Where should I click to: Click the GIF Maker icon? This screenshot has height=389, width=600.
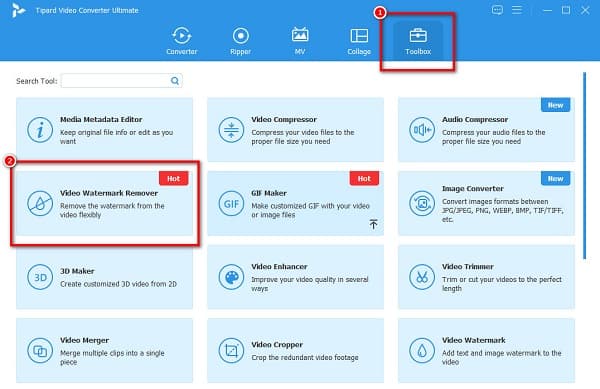point(231,203)
